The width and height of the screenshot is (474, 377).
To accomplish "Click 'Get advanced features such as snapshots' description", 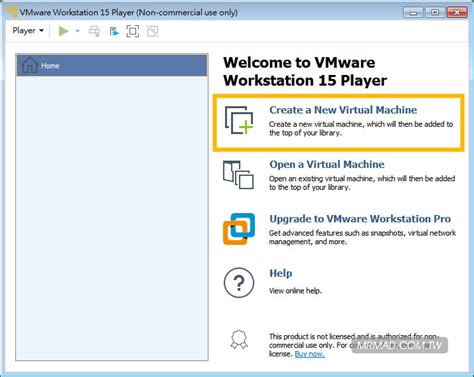I will click(x=362, y=237).
